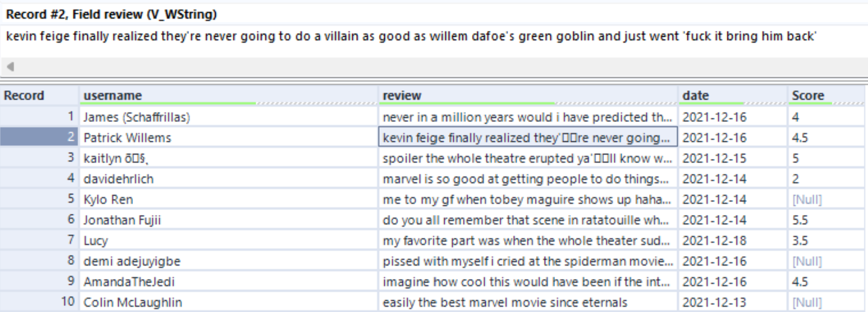Click the kevin feige review cell
The width and height of the screenshot is (868, 312).
[526, 138]
